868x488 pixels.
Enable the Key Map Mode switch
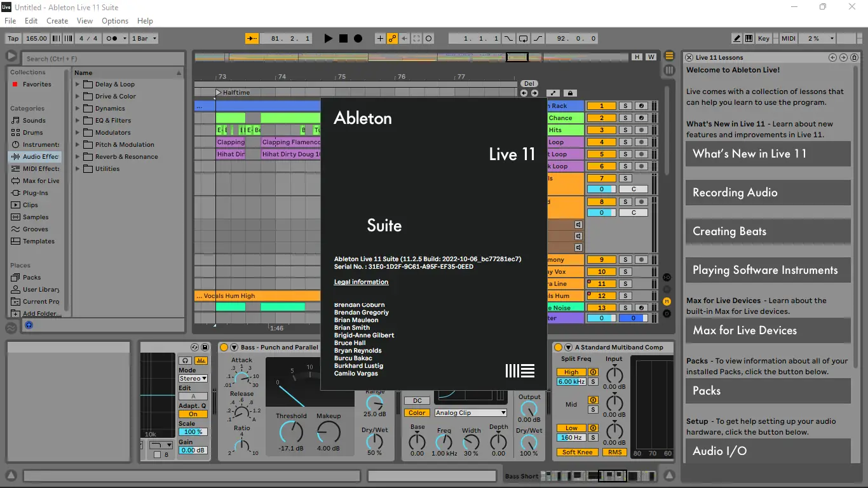coord(764,39)
